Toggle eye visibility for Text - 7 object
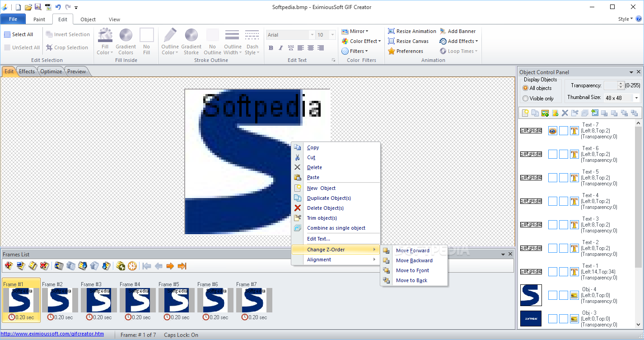Image resolution: width=644 pixels, height=340 pixels. tap(553, 131)
